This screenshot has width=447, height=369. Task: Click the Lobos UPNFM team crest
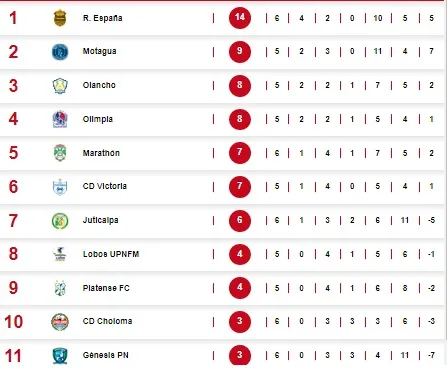click(60, 254)
